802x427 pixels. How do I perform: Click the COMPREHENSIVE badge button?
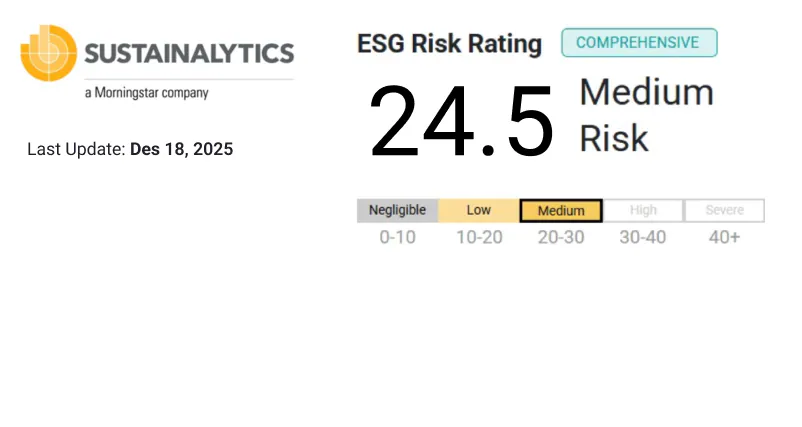(x=639, y=43)
